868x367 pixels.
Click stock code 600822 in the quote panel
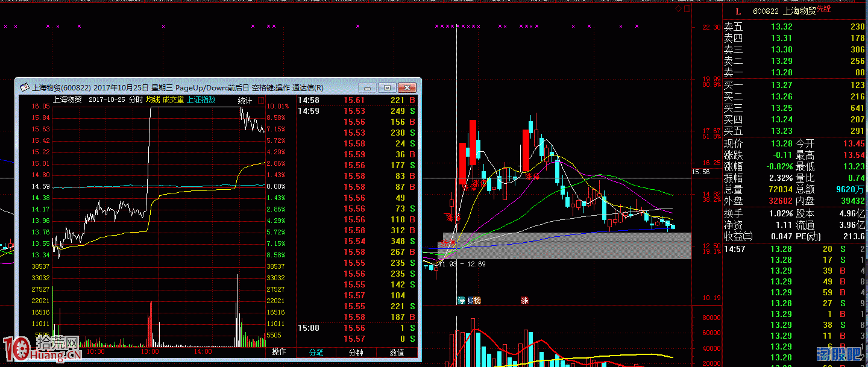[x=766, y=11]
